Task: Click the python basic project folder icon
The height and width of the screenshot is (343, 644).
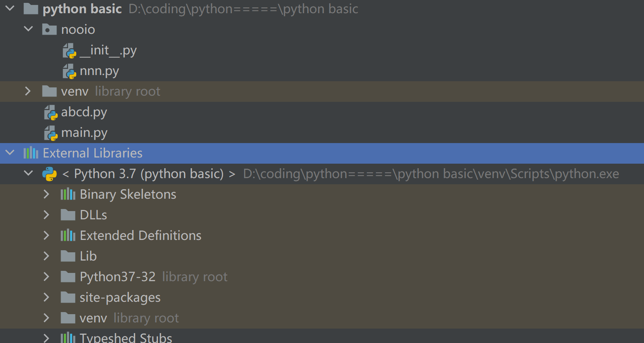Action: pyautogui.click(x=31, y=9)
